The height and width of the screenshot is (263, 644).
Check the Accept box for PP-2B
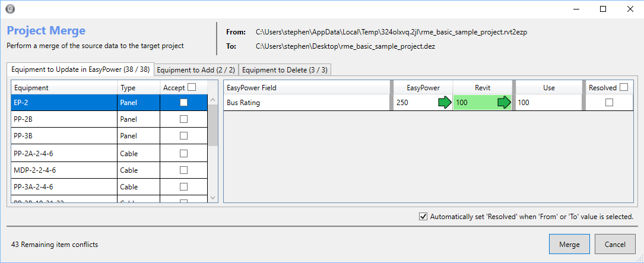(184, 119)
